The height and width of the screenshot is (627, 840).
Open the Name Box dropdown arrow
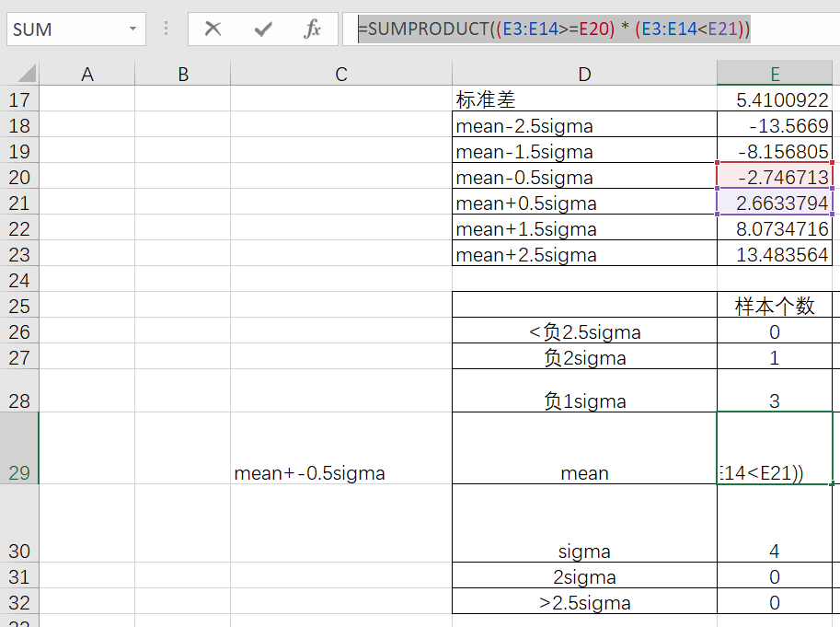tap(132, 29)
